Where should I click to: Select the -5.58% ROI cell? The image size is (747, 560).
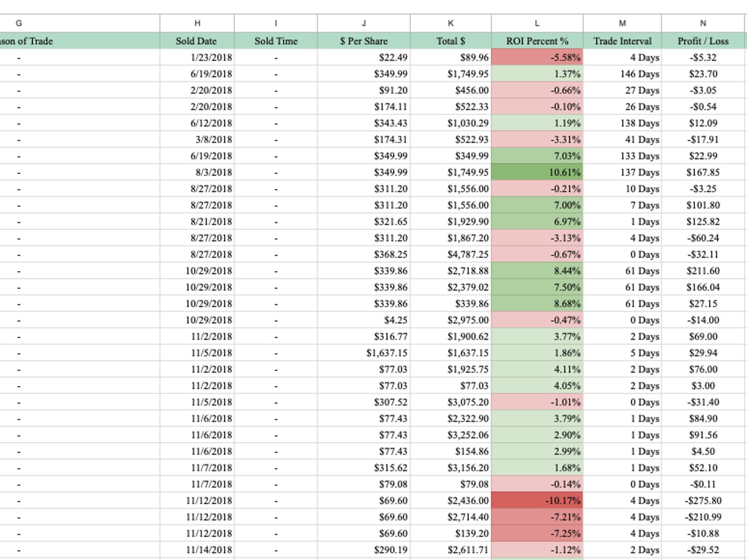tap(537, 57)
